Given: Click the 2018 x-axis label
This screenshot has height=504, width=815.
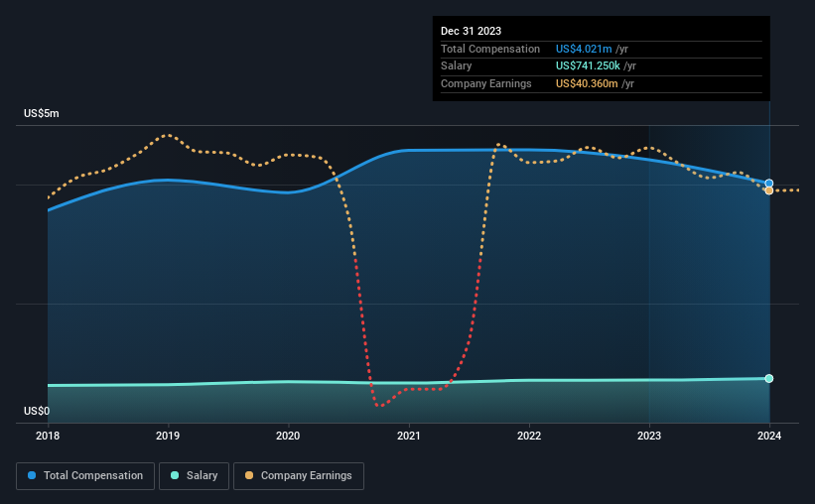Looking at the screenshot, I should point(48,436).
